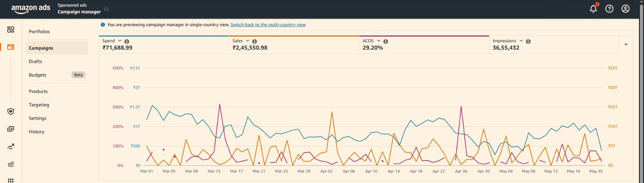
Task: Open Budgets Beta in the side menu
Action: tap(57, 75)
